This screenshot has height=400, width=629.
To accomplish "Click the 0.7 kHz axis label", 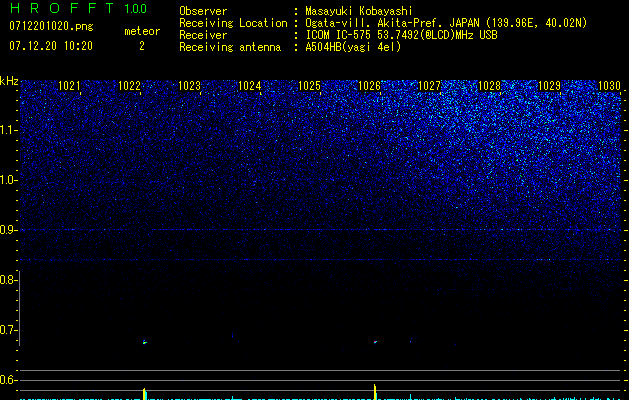I will pos(7,330).
